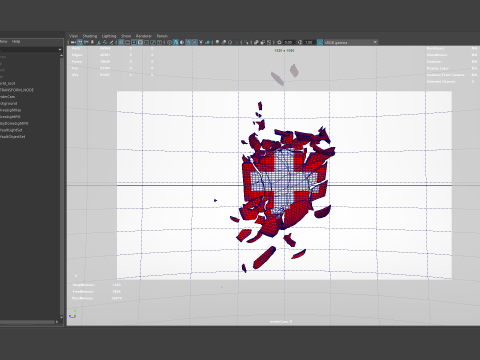Toggle Wireframe on Shaded display
Screen dimensions: 480x360
click(x=188, y=42)
